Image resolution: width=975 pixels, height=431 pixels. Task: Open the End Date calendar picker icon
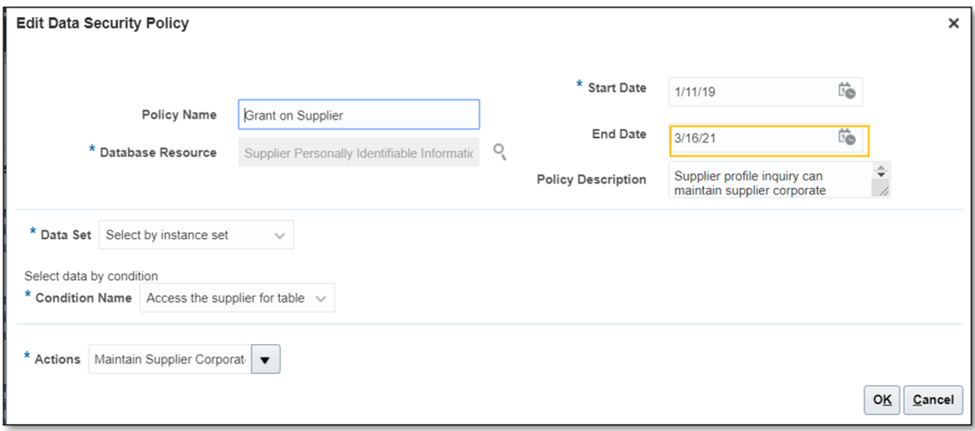846,137
